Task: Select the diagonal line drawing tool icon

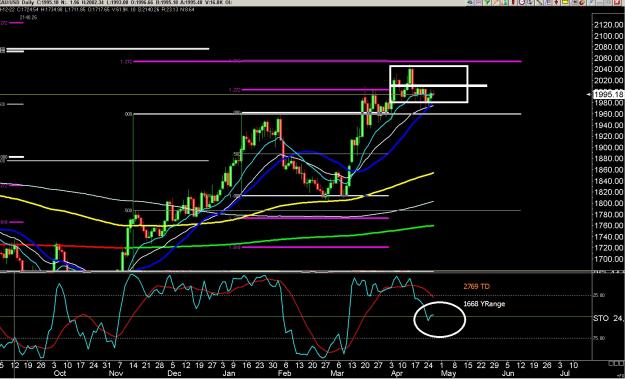Action: 539,2
